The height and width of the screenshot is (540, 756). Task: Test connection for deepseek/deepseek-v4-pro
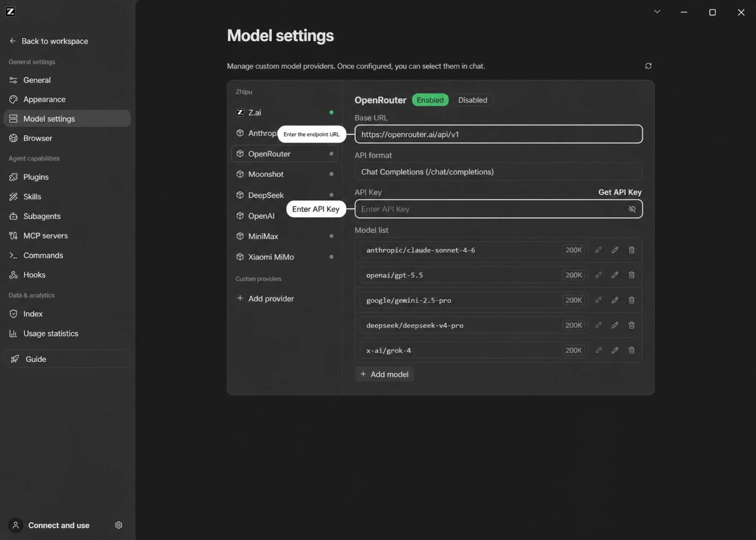tap(598, 325)
